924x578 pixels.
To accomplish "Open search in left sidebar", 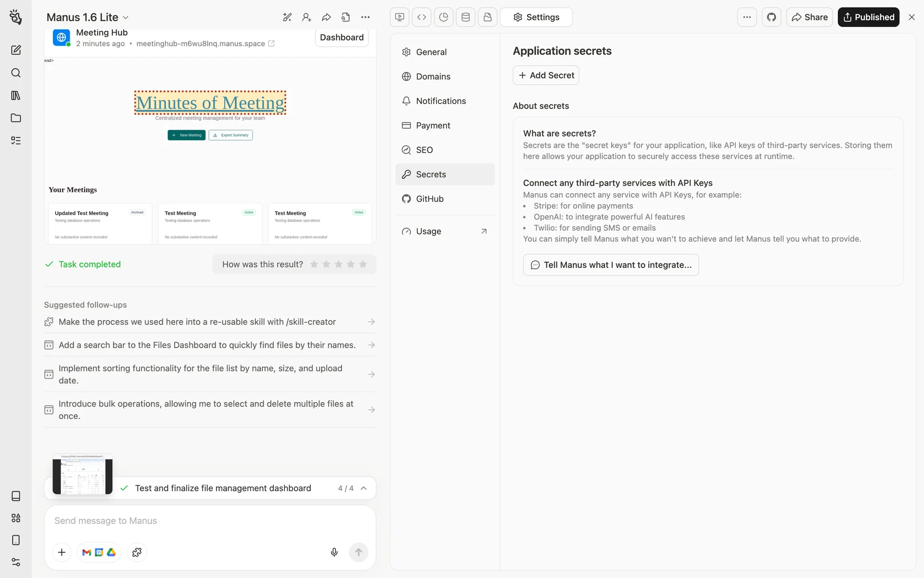I will 16,73.
